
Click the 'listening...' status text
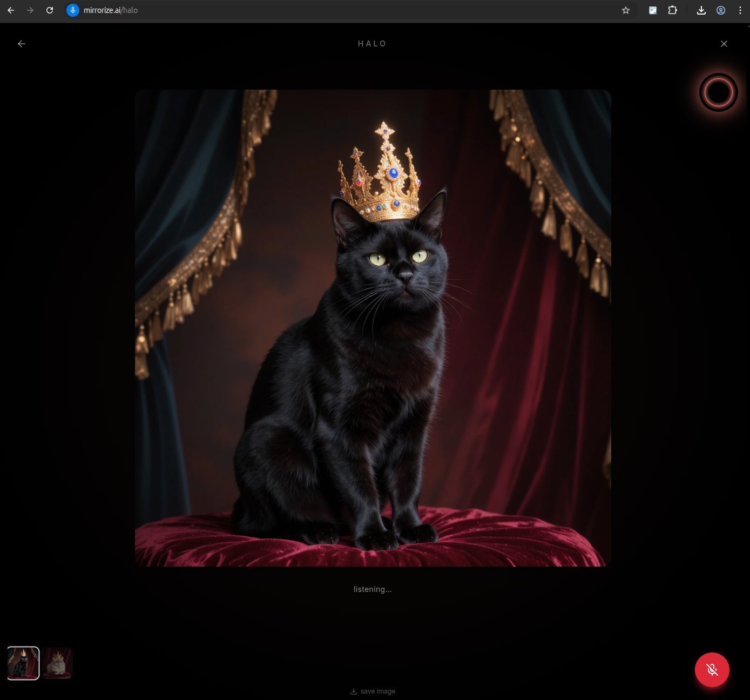(373, 589)
